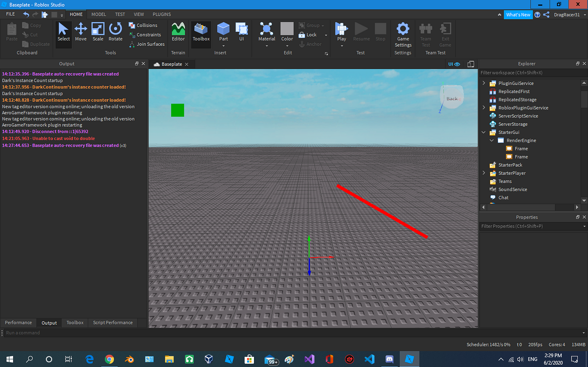
Task: Expand the RobloxPluginGuiService node
Action: 484,108
